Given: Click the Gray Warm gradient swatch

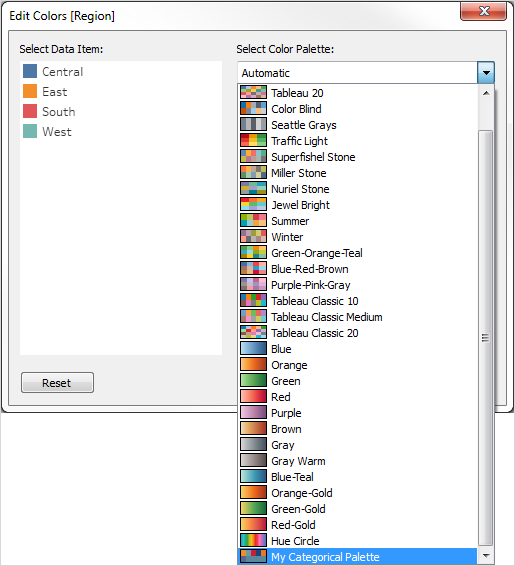Looking at the screenshot, I should pos(253,461).
